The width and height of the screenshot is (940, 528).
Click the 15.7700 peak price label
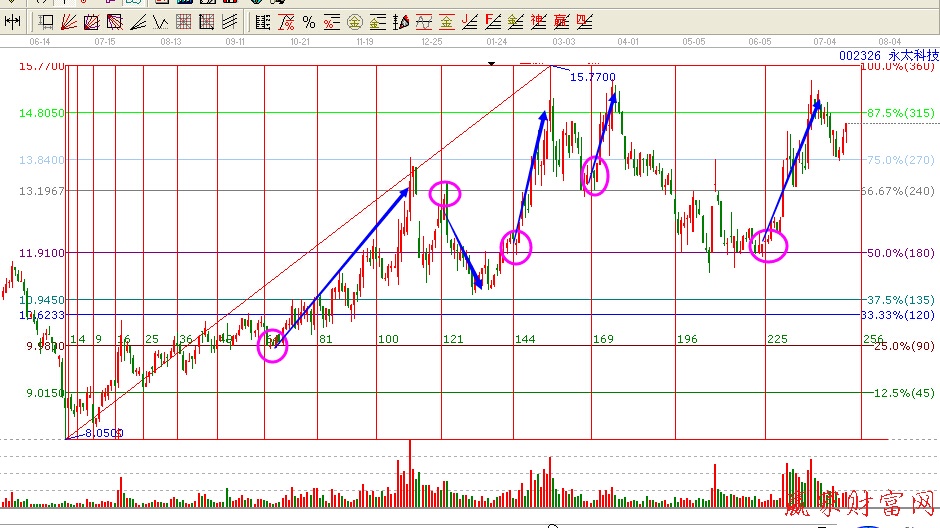[x=593, y=77]
